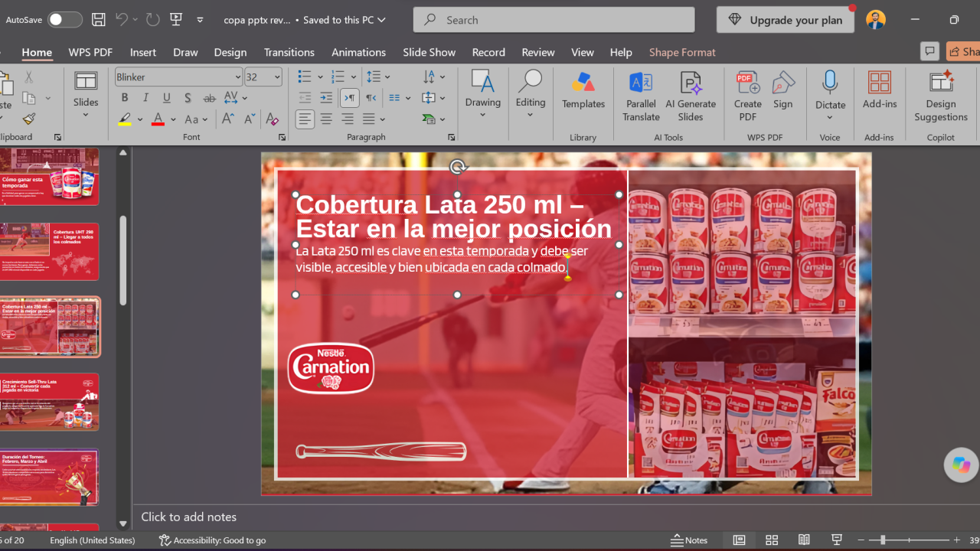
Task: Expand the Editing dropdown menu
Action: coord(531,116)
